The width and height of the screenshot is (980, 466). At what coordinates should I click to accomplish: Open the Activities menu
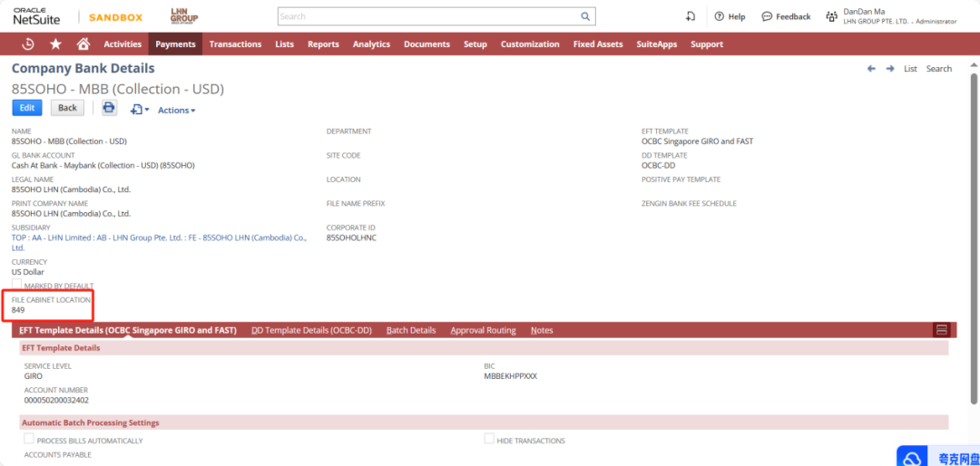pos(122,44)
